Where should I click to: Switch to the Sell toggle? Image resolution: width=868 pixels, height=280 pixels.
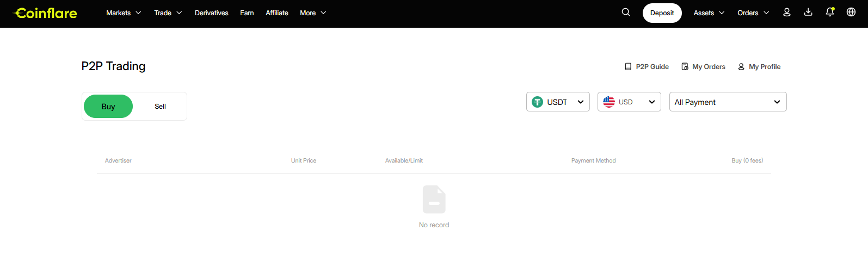[x=160, y=107]
